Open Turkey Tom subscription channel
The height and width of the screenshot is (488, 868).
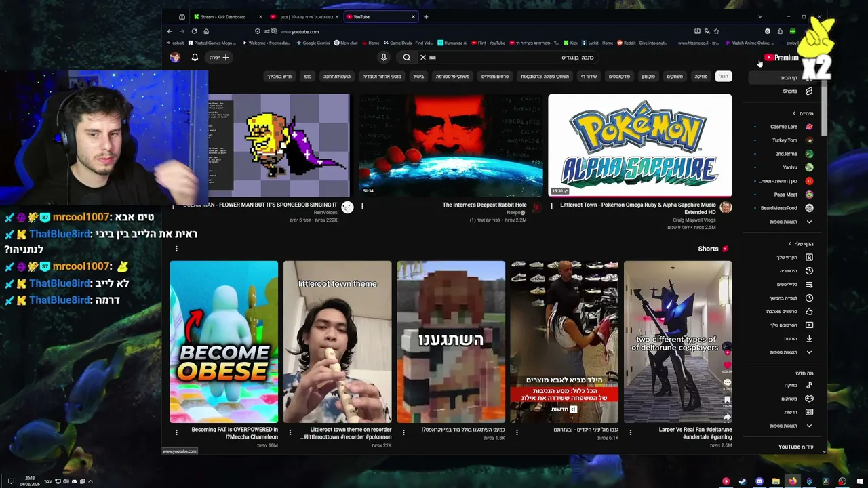(784, 140)
